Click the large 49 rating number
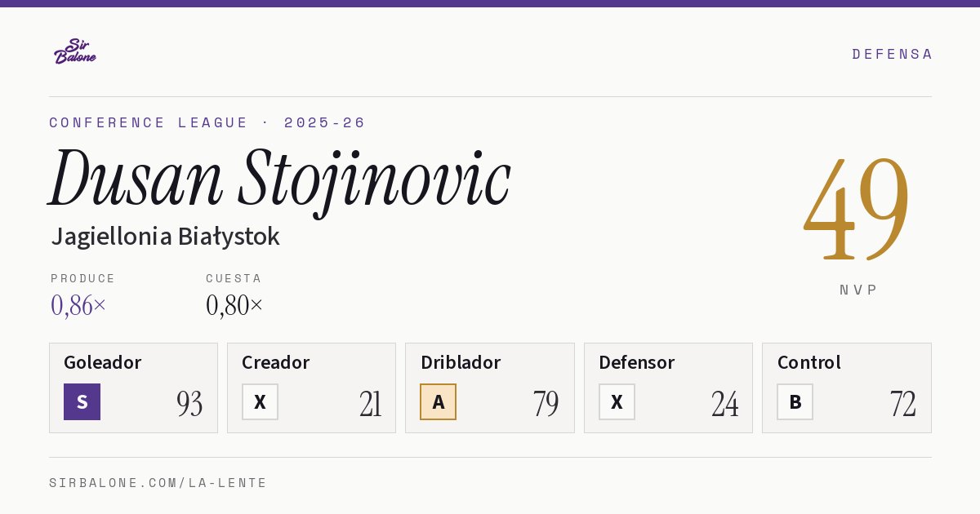980x514 pixels. pos(857,210)
